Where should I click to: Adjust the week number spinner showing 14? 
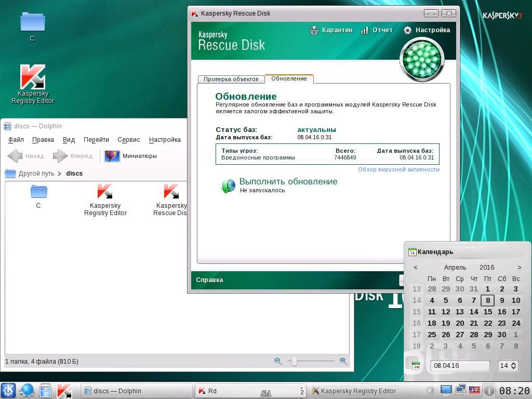click(x=508, y=366)
